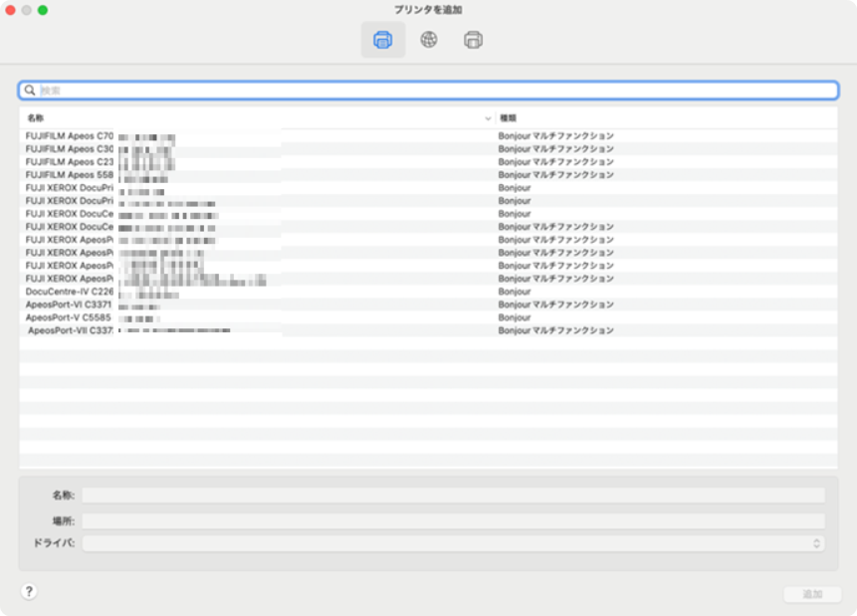This screenshot has width=857, height=616.
Task: Close the Add Printer window
Action: (10, 10)
